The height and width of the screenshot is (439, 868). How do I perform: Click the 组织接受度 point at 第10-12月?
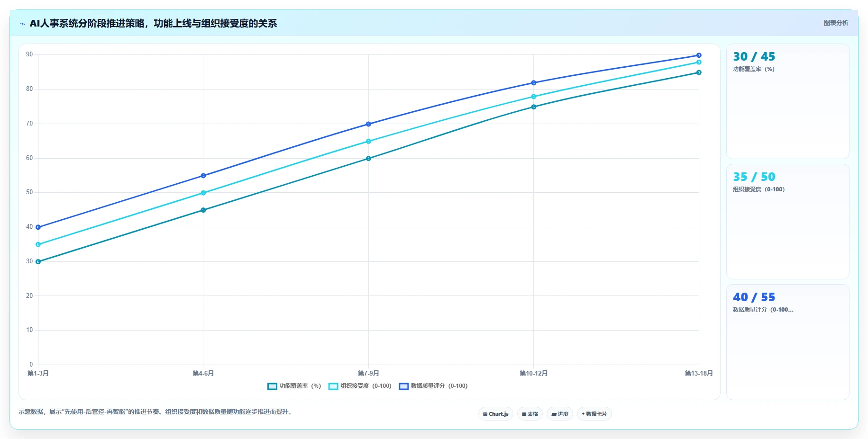click(534, 97)
